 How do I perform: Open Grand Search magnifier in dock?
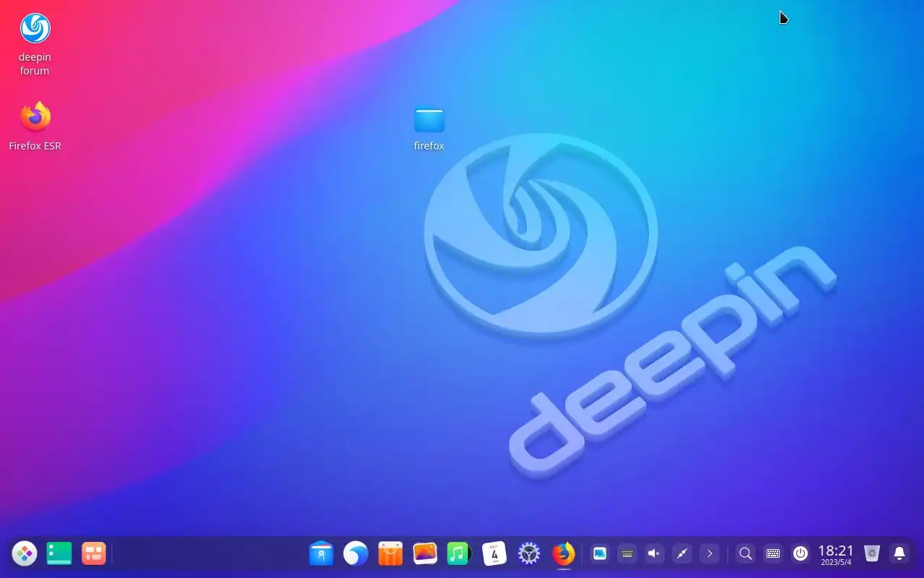point(746,554)
